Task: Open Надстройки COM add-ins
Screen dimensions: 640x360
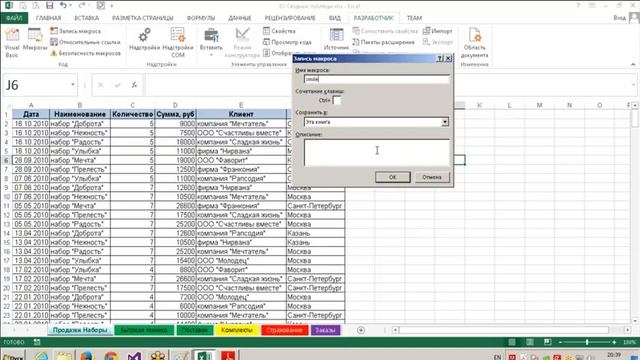Action: point(178,42)
